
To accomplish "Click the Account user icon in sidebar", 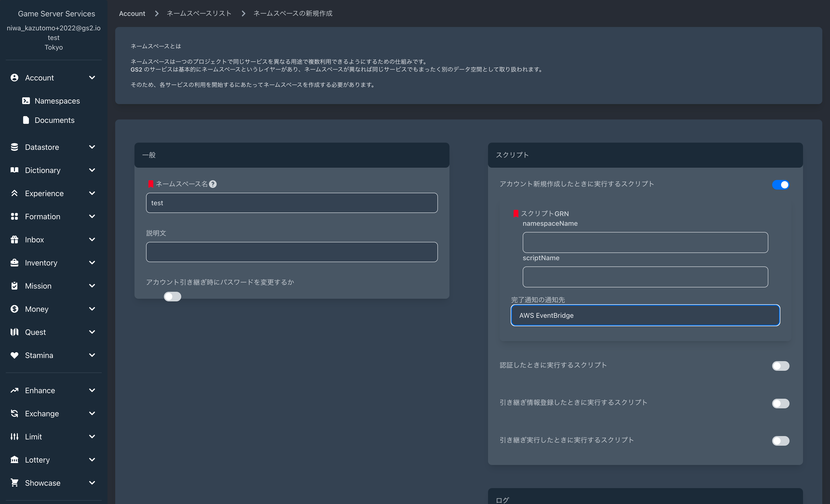I will [x=14, y=78].
